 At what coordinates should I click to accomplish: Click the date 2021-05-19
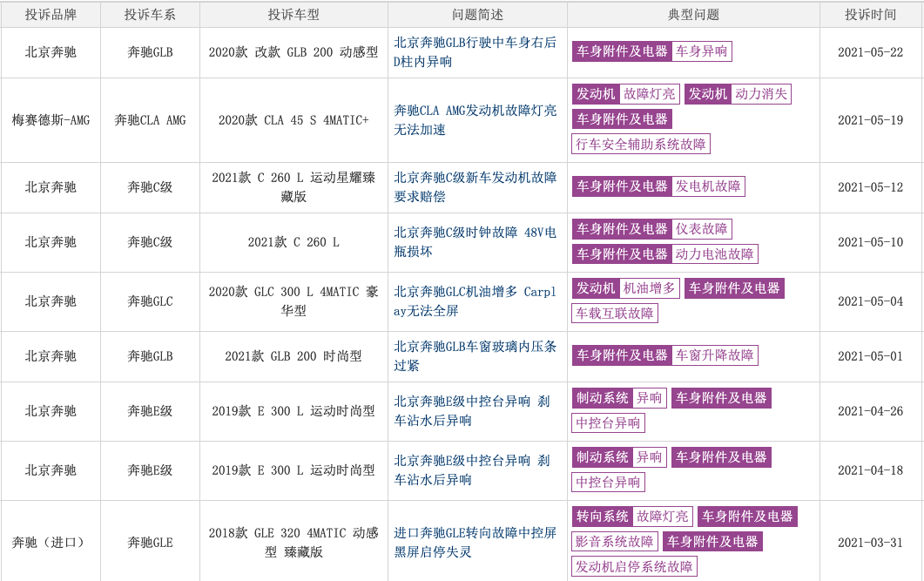point(870,120)
